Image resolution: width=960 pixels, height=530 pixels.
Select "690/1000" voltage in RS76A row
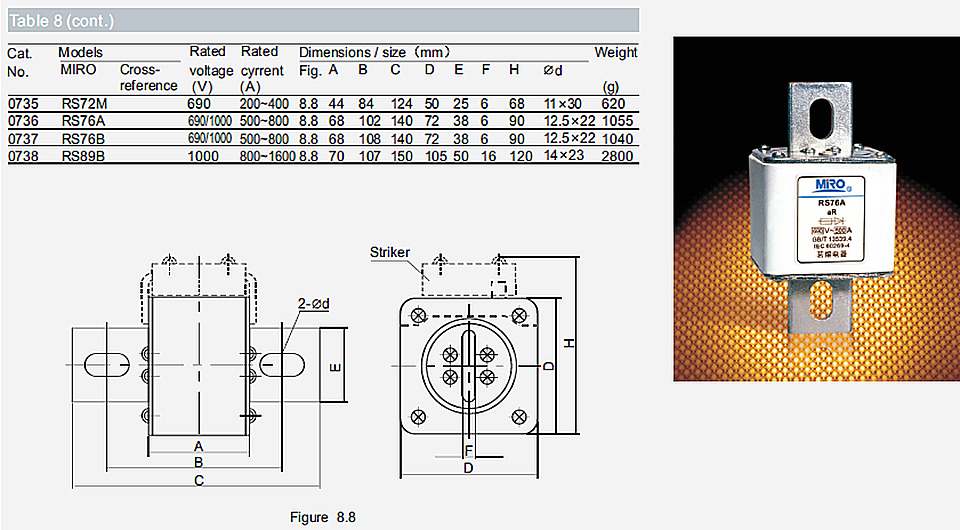(210, 121)
